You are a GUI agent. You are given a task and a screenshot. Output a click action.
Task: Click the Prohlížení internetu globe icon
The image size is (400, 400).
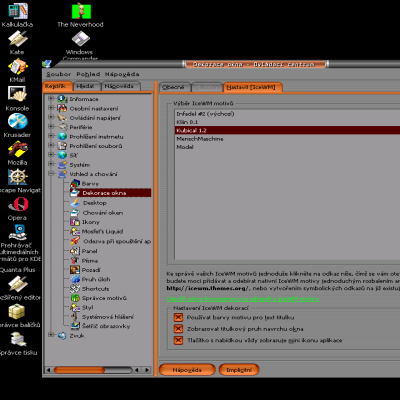[62, 136]
